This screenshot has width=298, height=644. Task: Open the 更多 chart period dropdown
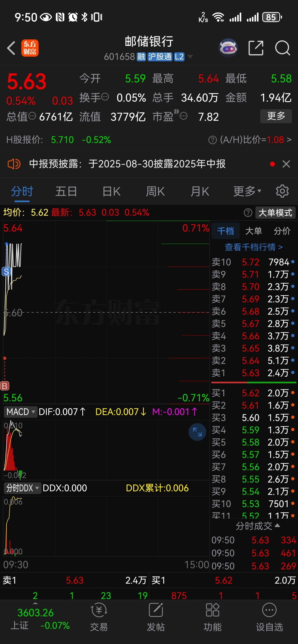[247, 191]
